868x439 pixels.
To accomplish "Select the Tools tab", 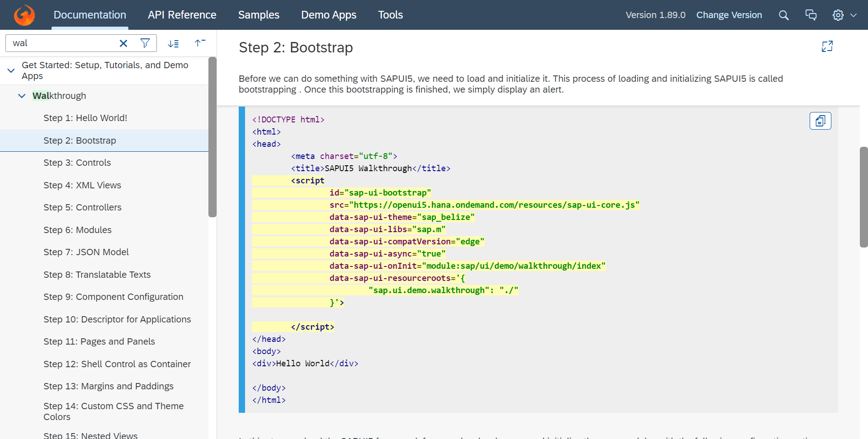I will coord(390,15).
